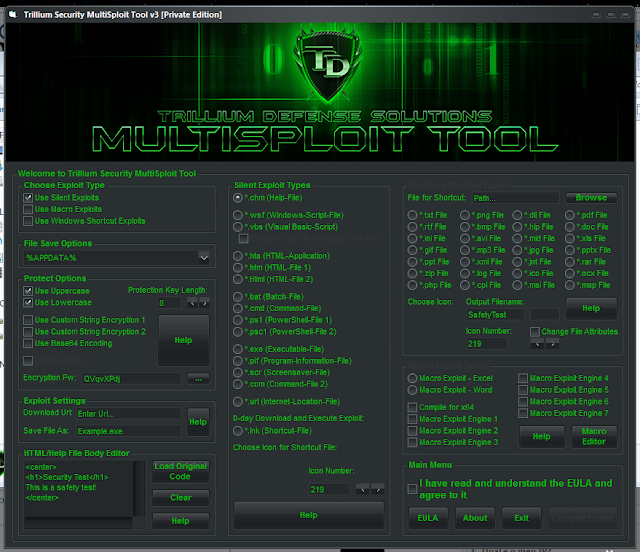Viewport: 640px width, 552px height.
Task: Open Help in Exploit Settings
Action: tap(198, 422)
